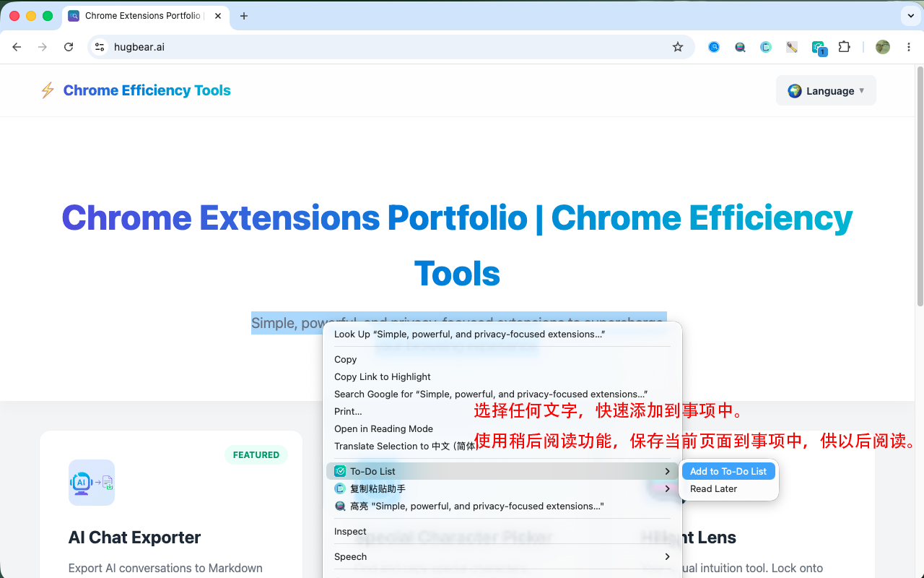Select Copy in the context menu
924x578 pixels.
tap(502, 359)
